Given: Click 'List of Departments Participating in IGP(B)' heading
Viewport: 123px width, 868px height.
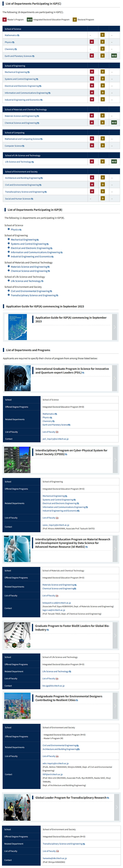Looking at the screenshot, I should pos(35,210).
